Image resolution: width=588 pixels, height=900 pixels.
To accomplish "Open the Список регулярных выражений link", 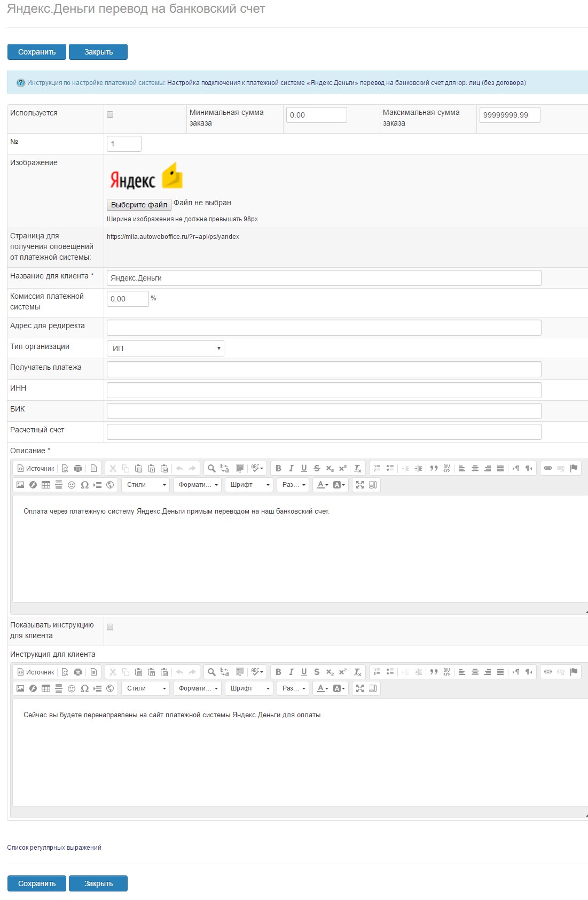I will [x=54, y=848].
